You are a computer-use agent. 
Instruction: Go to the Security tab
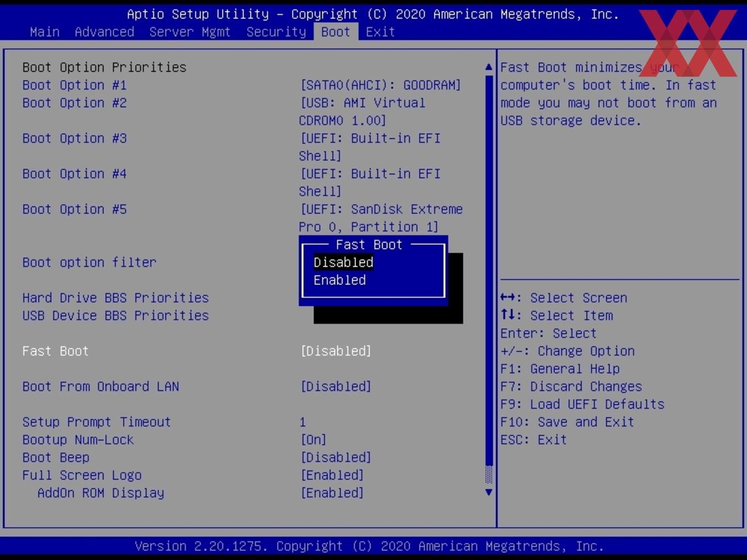[276, 32]
